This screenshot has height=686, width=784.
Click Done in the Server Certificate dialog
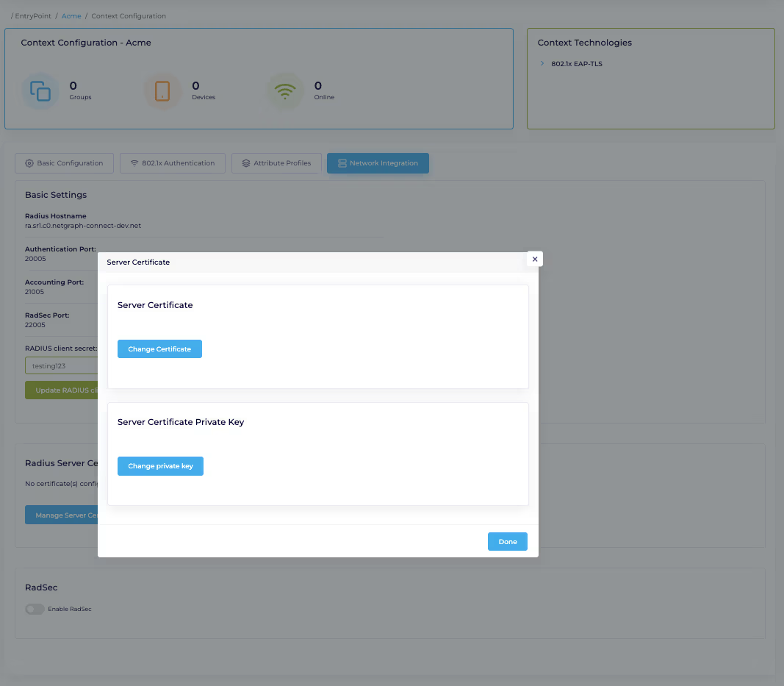508,541
